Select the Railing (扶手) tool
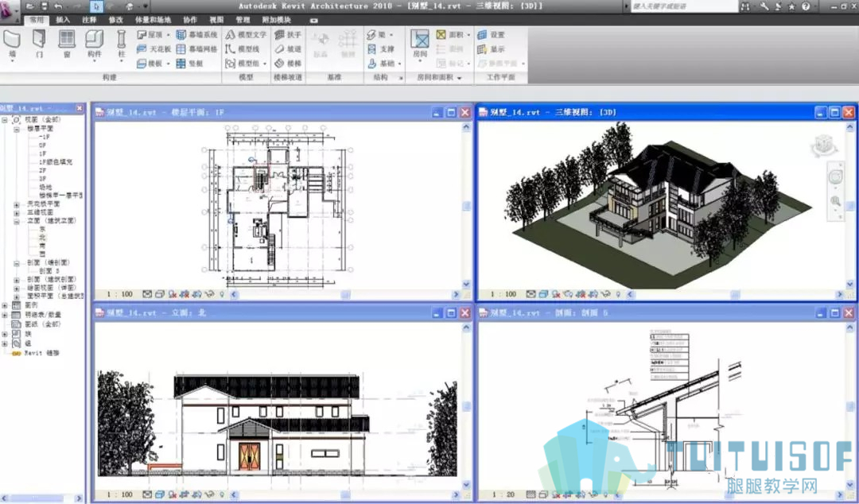Viewport: 859px width, 504px height. (x=288, y=34)
